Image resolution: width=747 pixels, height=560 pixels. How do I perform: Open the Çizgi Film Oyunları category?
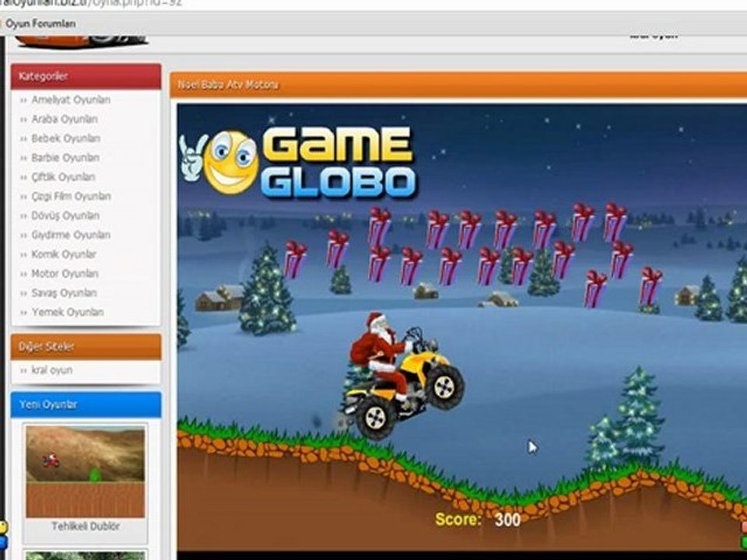[71, 196]
